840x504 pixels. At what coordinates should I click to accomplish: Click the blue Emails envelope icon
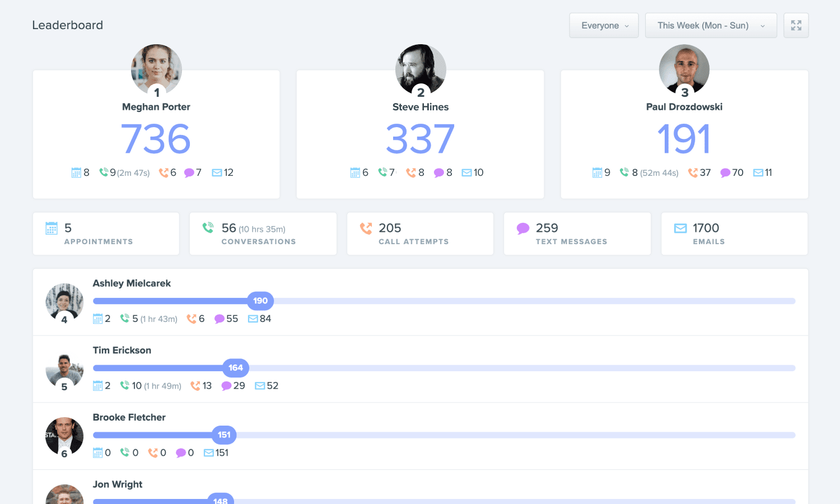(680, 228)
